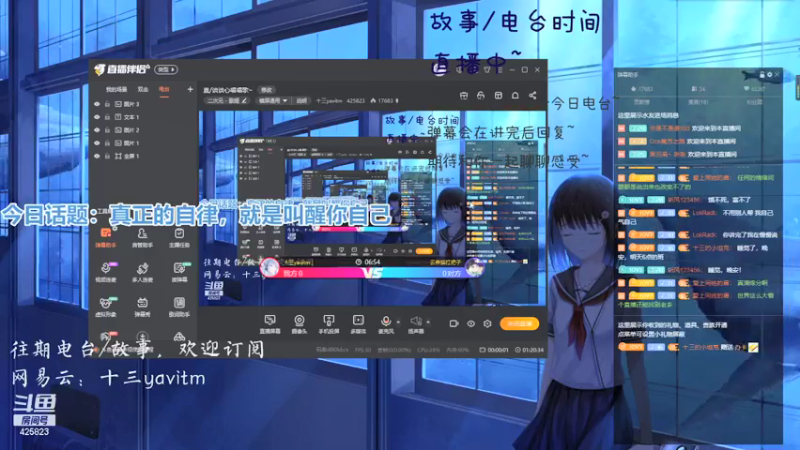The width and height of the screenshot is (800, 450).
Task: Expand the arrow next to 麦克风
Action: (398, 322)
